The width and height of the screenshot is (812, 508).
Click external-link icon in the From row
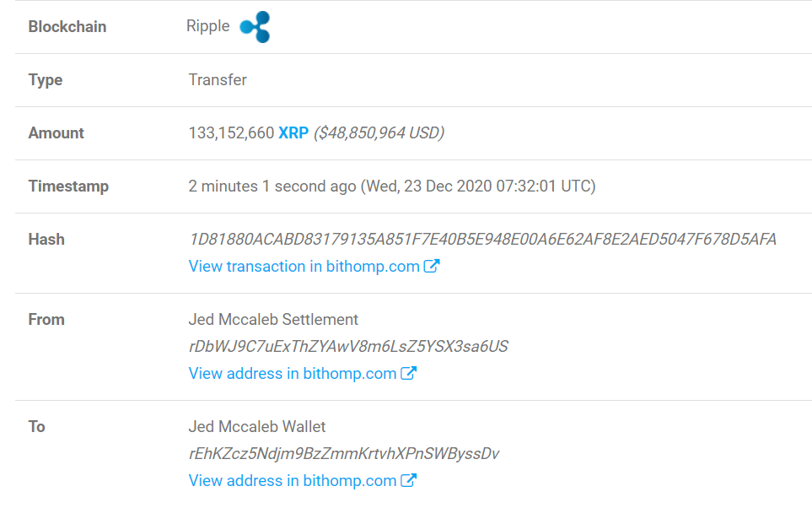click(x=408, y=374)
